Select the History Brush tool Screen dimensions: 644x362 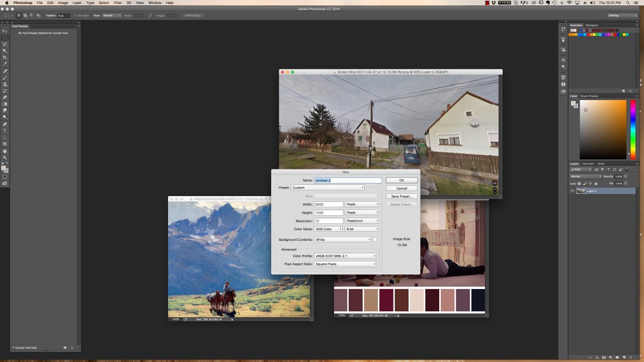[5, 91]
